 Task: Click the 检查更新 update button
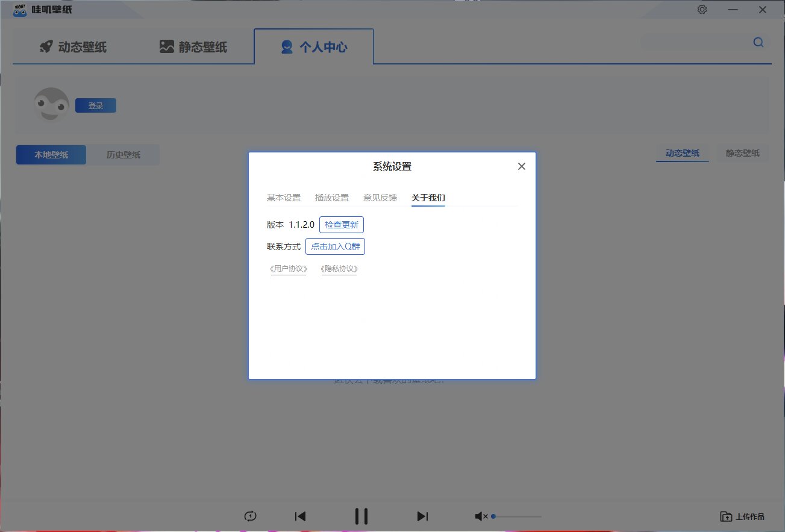342,224
